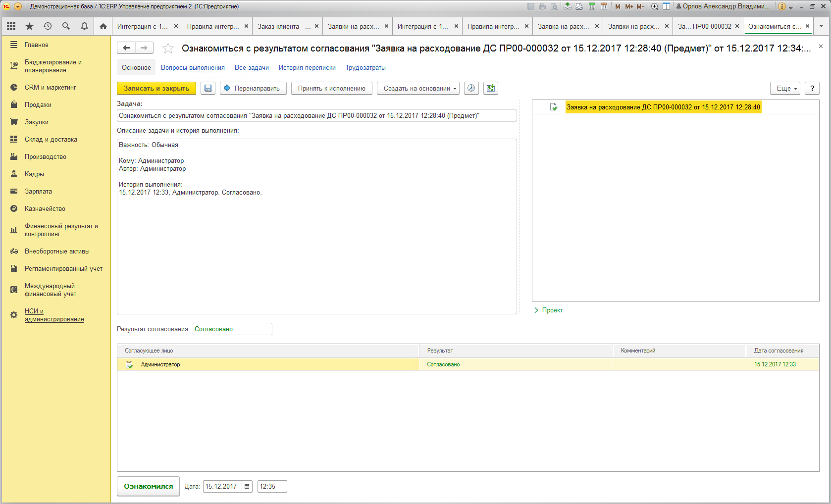Open the calendar icon in the title bar
This screenshot has height=504, width=831.
click(x=604, y=6)
